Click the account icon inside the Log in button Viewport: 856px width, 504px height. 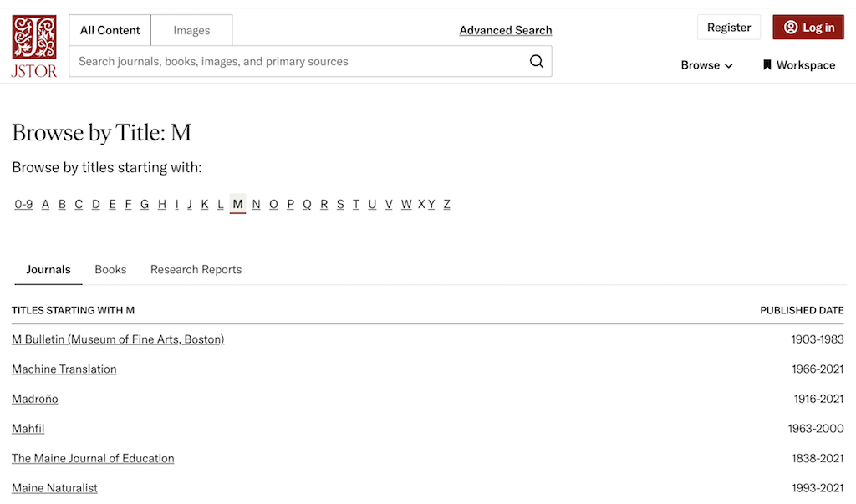tap(791, 27)
